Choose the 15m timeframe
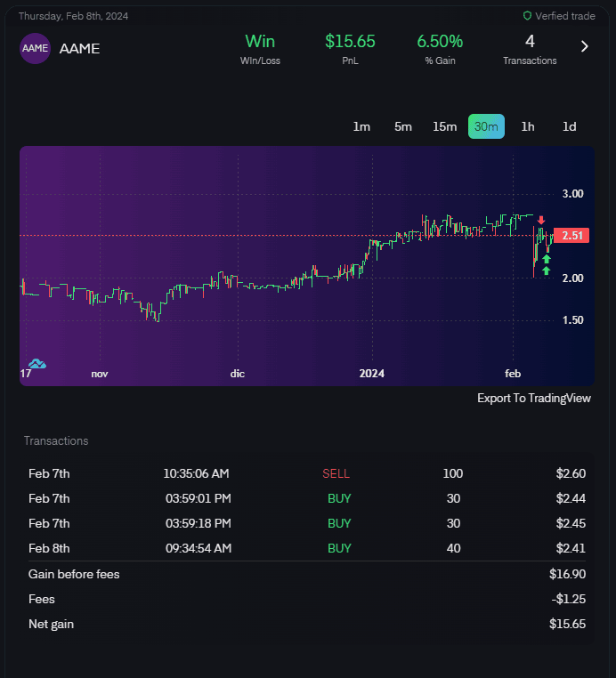The image size is (616, 678). tap(445, 126)
